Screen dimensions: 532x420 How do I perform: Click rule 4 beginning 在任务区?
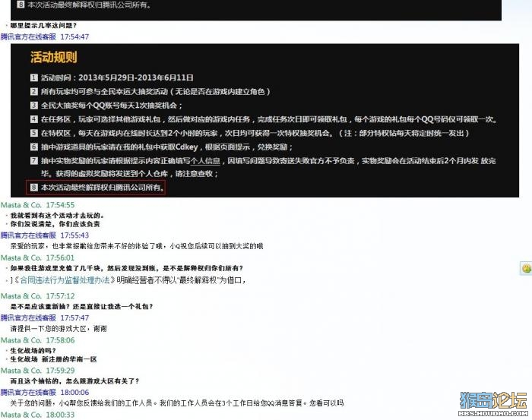(x=264, y=119)
